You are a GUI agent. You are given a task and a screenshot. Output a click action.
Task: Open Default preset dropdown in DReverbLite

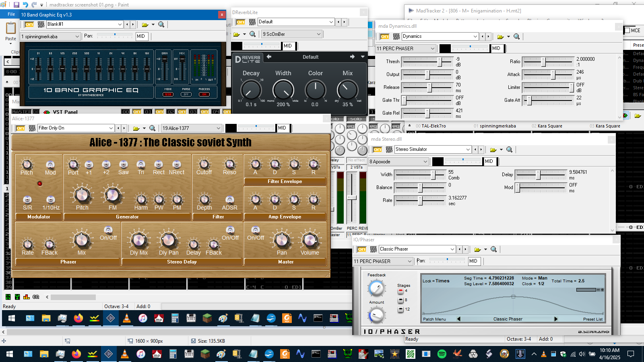click(x=296, y=22)
